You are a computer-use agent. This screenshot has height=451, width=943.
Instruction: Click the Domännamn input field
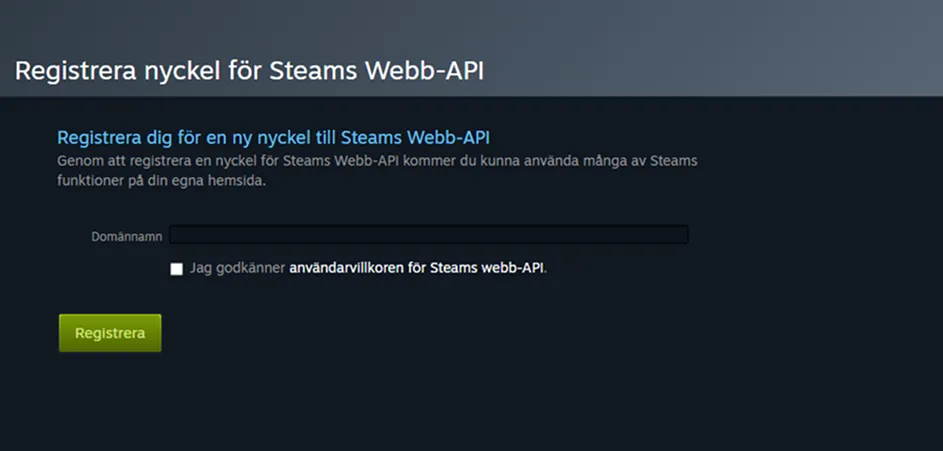[429, 235]
